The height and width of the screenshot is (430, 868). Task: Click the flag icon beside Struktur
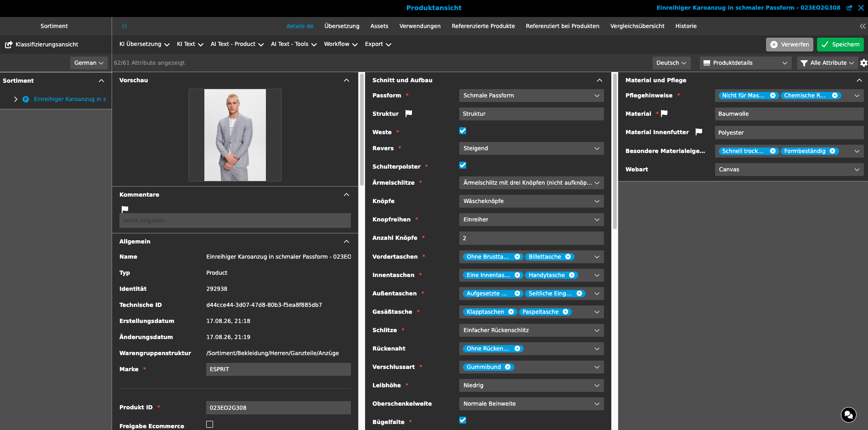(409, 113)
